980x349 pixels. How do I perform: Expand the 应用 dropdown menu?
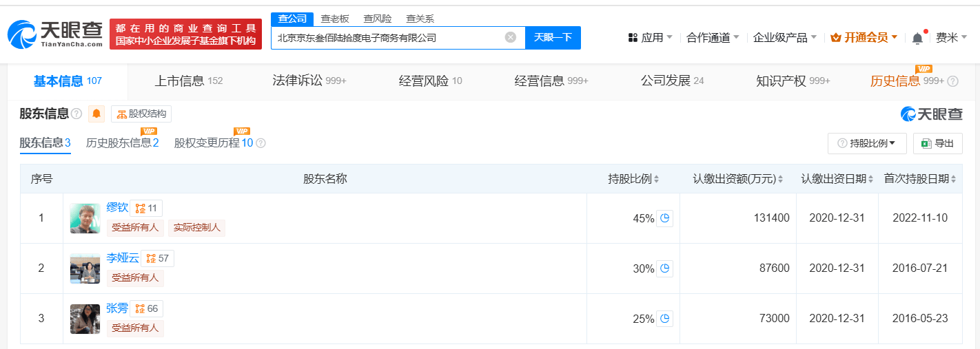point(651,38)
